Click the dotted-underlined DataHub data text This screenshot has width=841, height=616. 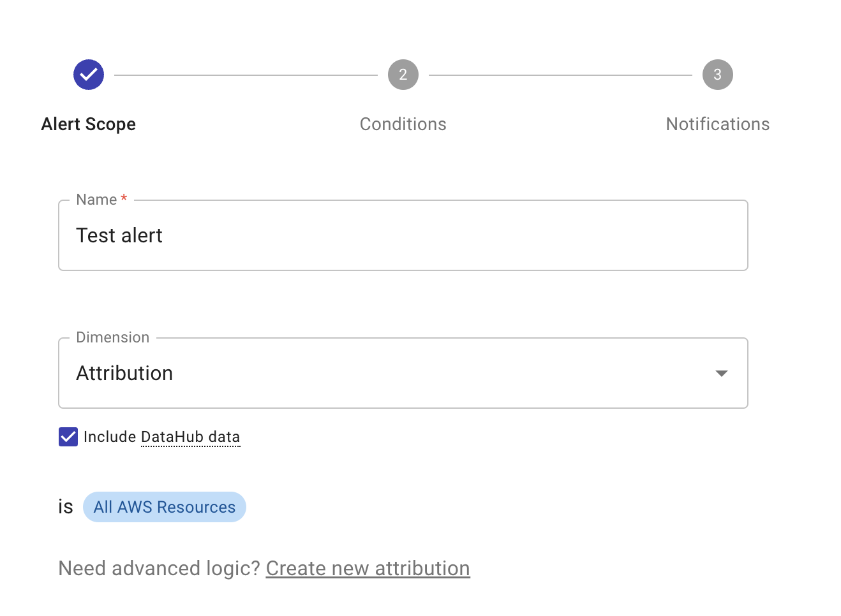tap(190, 437)
